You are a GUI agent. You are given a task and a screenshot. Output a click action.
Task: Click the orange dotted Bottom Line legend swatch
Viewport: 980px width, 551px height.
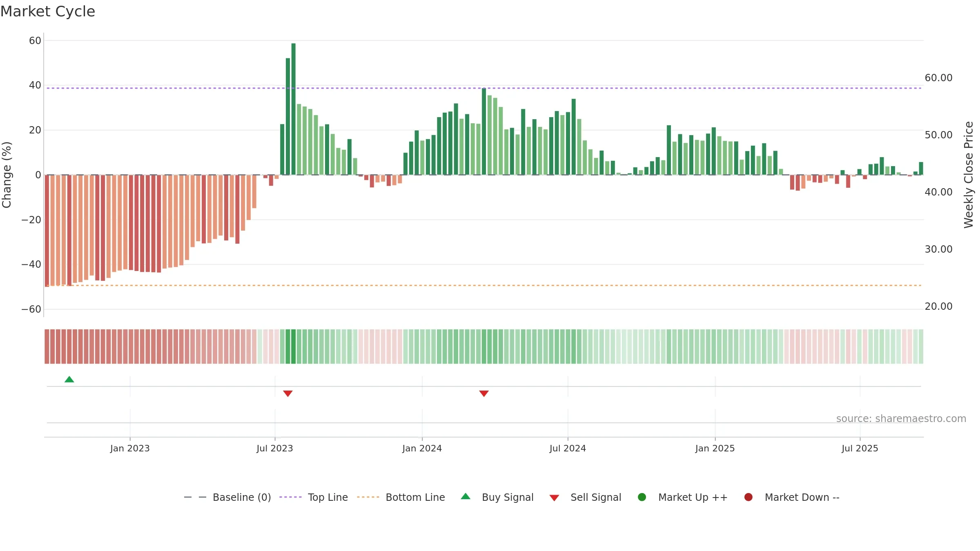[368, 497]
